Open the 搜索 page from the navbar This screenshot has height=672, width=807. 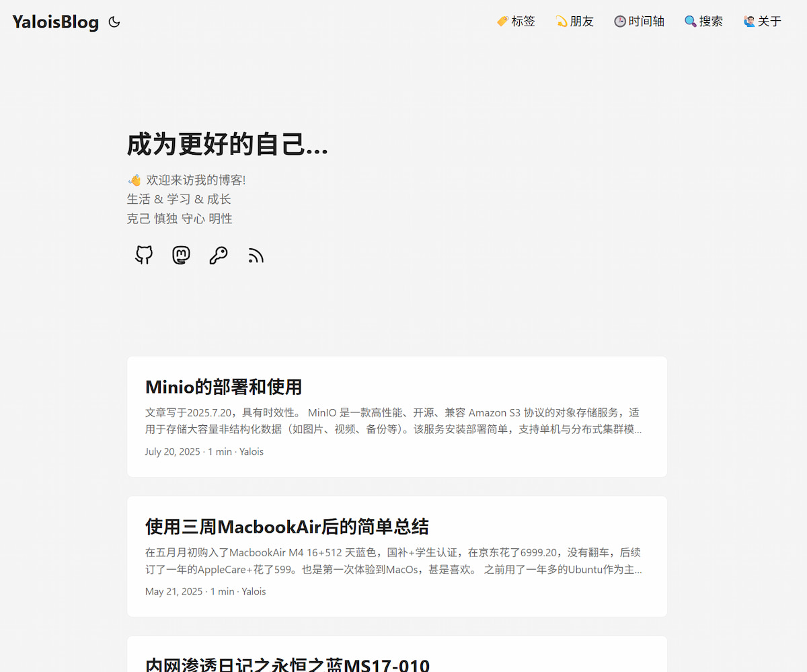point(710,21)
